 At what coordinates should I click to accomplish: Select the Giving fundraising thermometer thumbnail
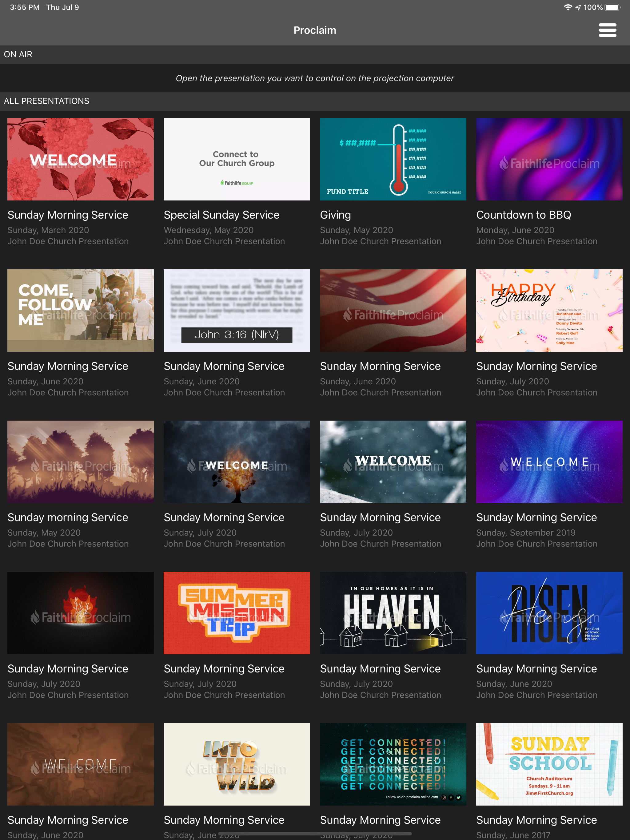[393, 159]
